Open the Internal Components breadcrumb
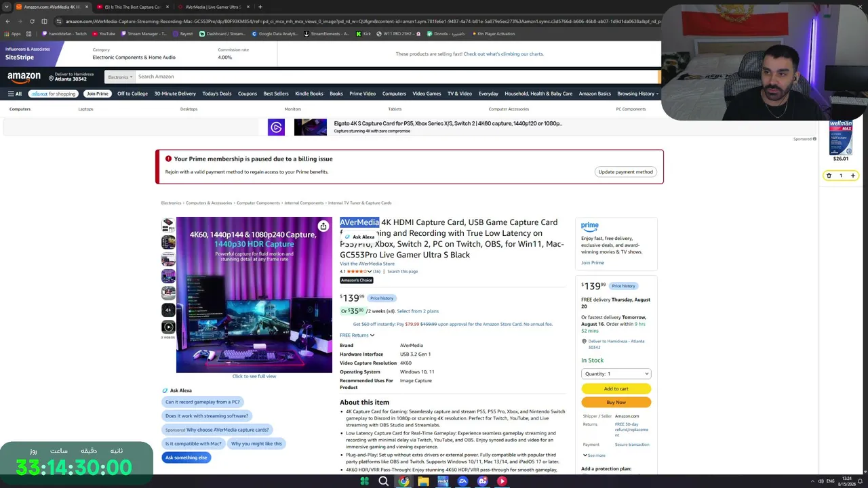 [304, 203]
